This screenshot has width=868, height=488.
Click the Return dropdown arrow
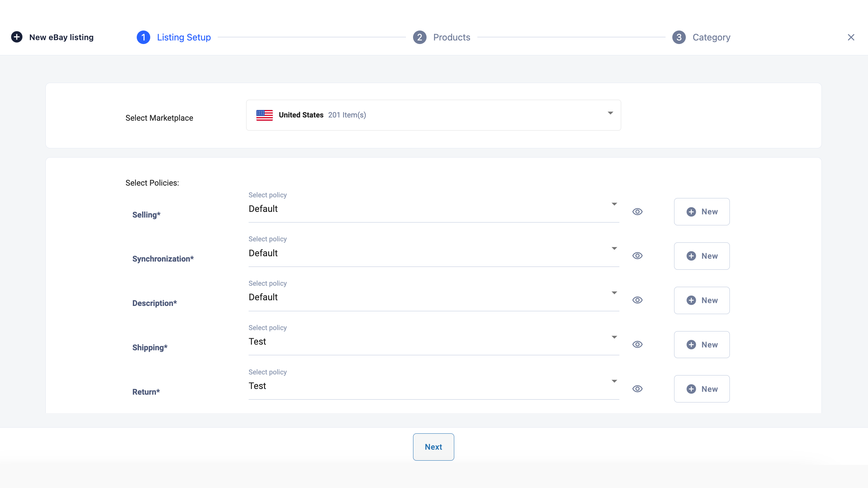(x=614, y=381)
